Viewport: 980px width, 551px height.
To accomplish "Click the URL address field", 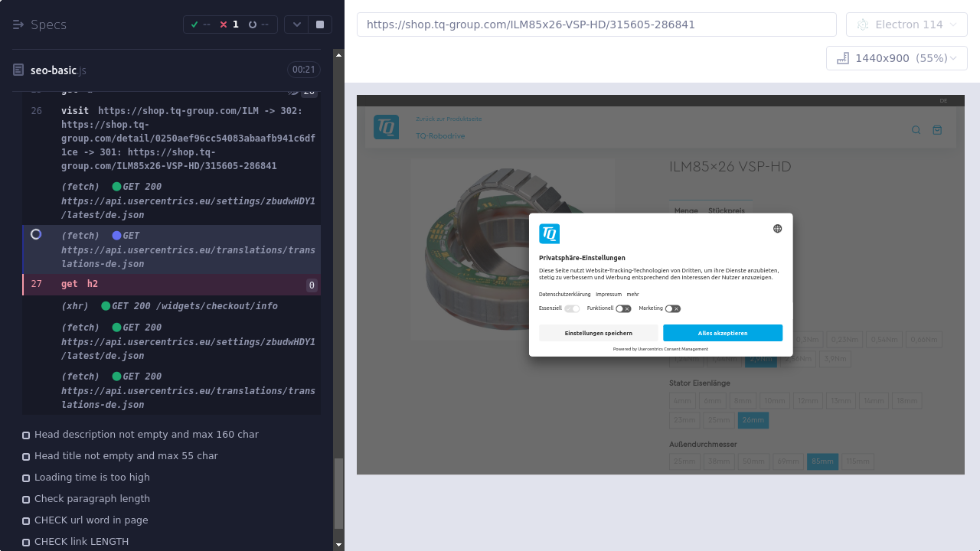I will tap(596, 24).
